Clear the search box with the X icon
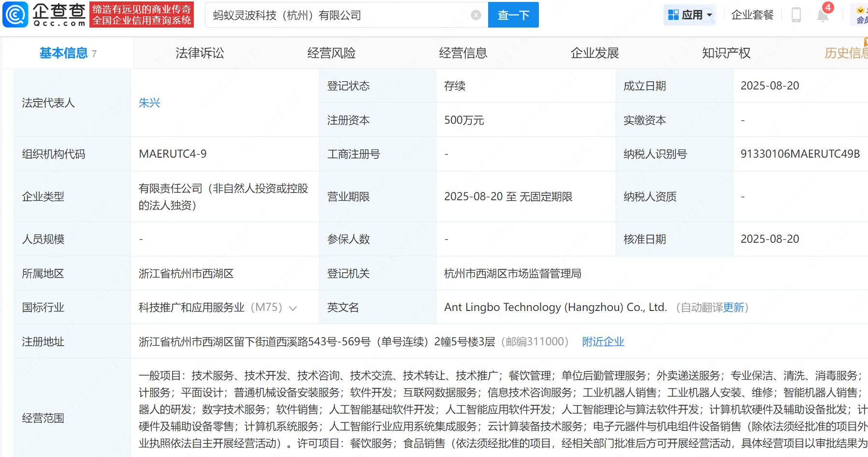 [476, 15]
